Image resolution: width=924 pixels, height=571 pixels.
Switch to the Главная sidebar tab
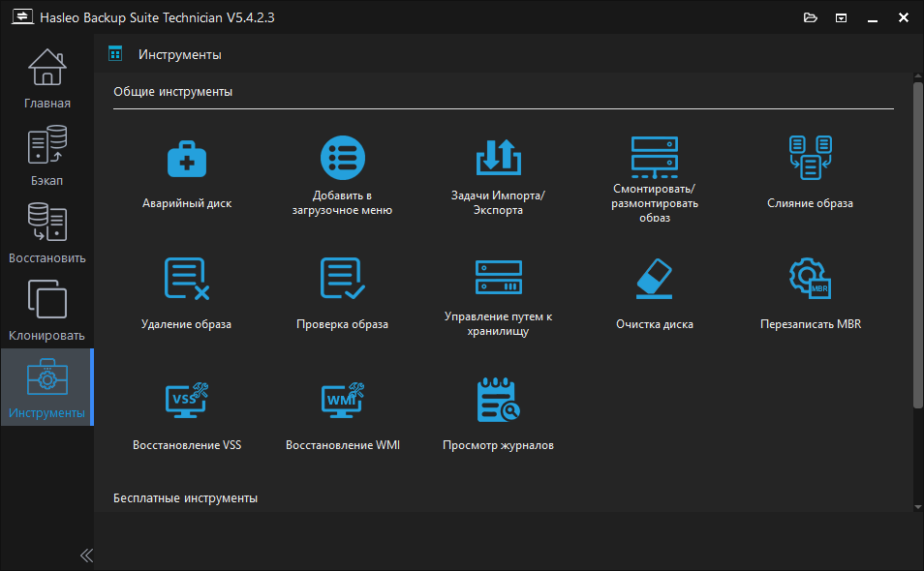pos(47,79)
